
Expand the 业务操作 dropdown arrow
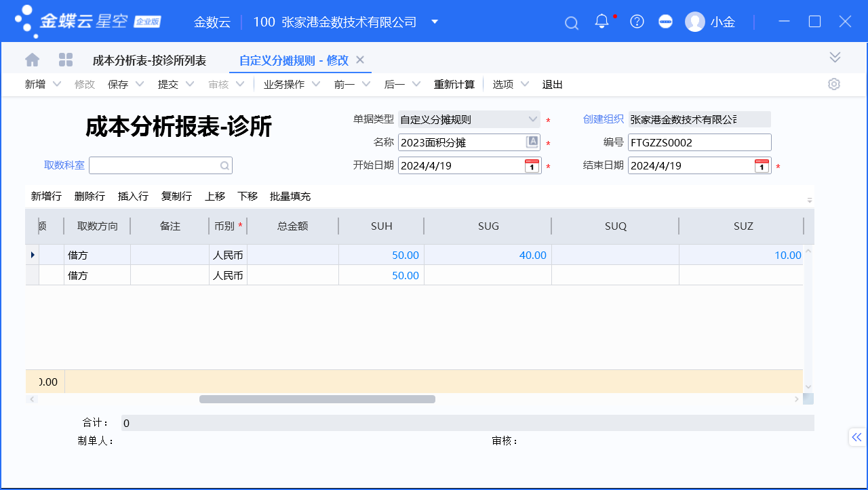(316, 84)
